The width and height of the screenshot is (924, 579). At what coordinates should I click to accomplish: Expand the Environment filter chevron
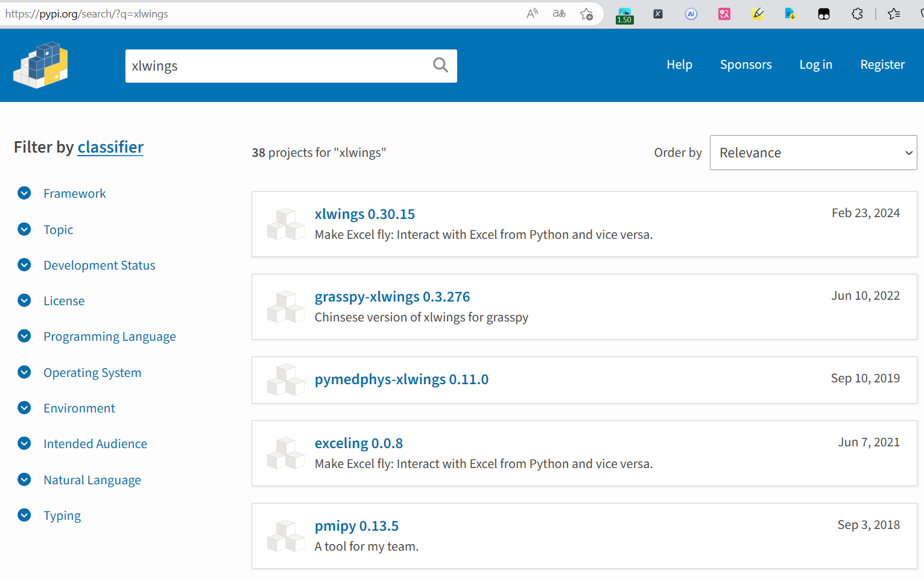(24, 408)
